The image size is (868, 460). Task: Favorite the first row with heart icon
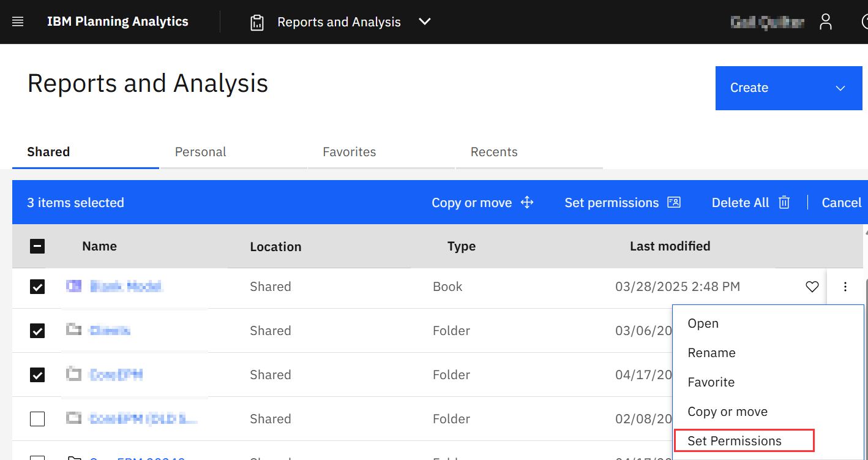(812, 287)
